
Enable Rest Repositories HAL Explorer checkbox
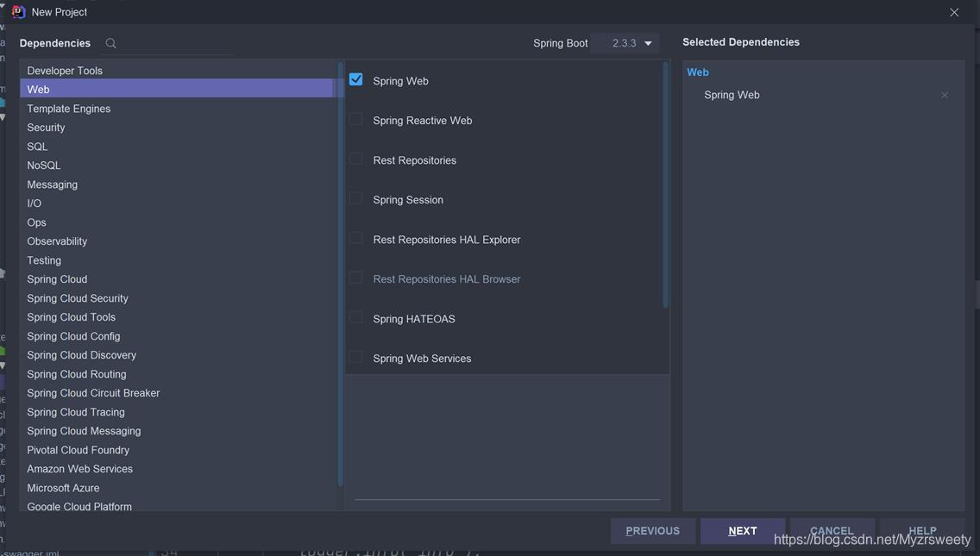click(355, 239)
